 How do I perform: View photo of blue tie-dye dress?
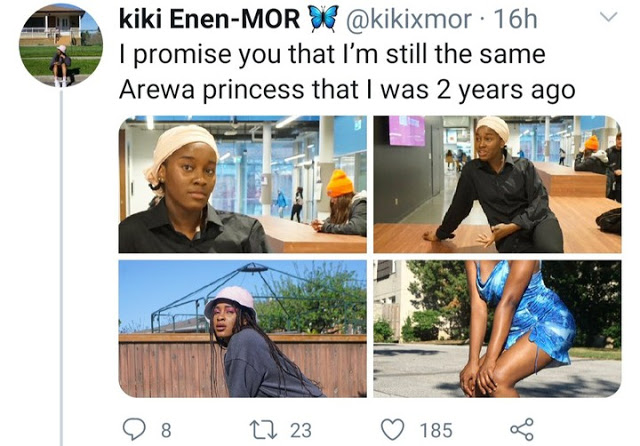pyautogui.click(x=497, y=328)
